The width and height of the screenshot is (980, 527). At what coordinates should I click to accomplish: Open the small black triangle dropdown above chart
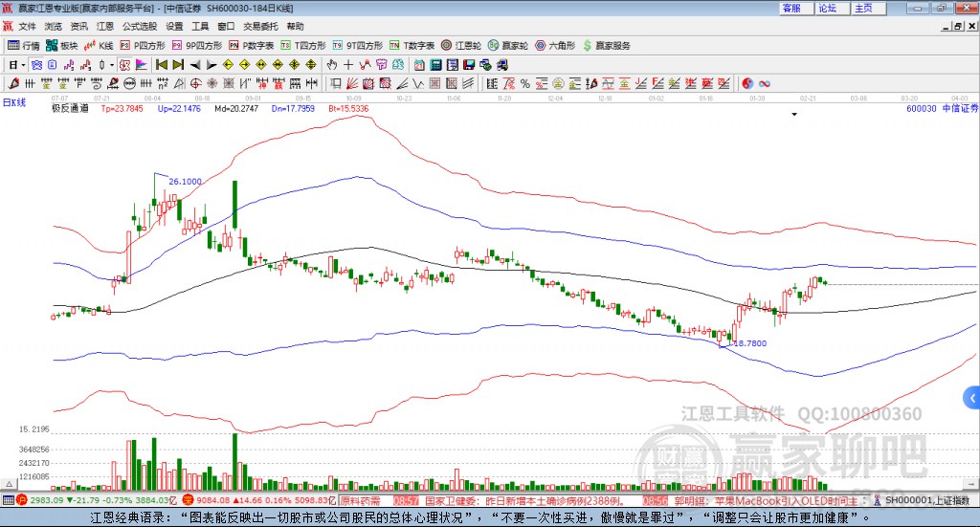point(794,114)
